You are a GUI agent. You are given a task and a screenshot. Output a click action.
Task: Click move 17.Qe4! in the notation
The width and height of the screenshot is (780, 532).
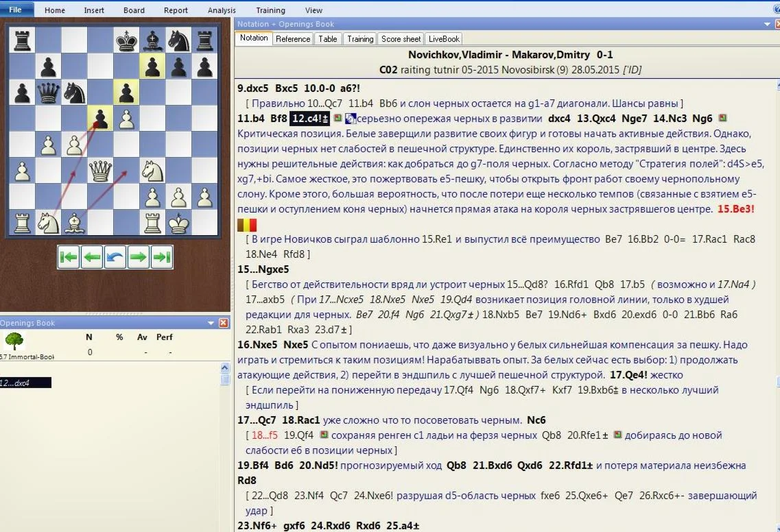click(625, 375)
